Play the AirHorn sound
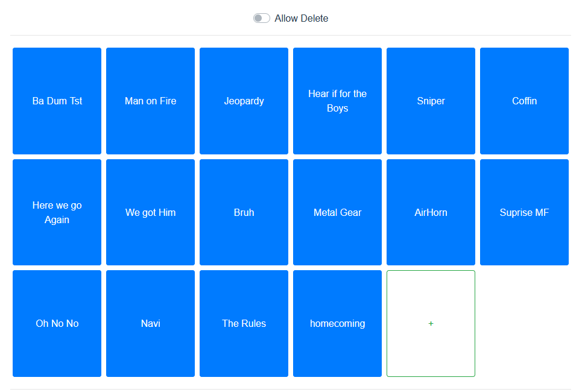This screenshot has width=582, height=392. coord(431,212)
